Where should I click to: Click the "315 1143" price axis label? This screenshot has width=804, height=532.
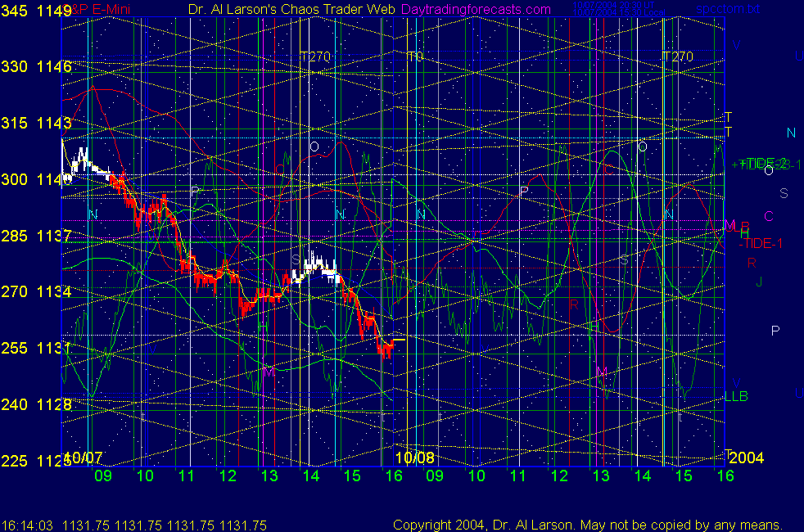(36, 123)
